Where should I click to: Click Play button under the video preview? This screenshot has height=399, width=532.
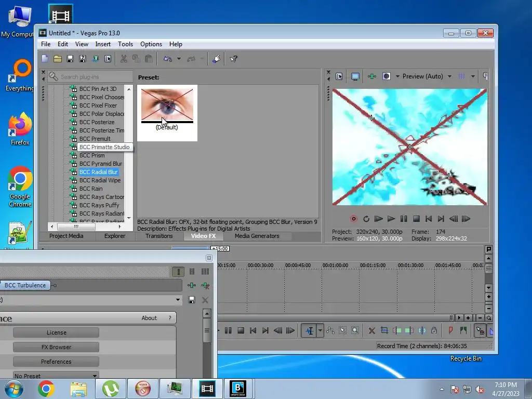coord(391,219)
